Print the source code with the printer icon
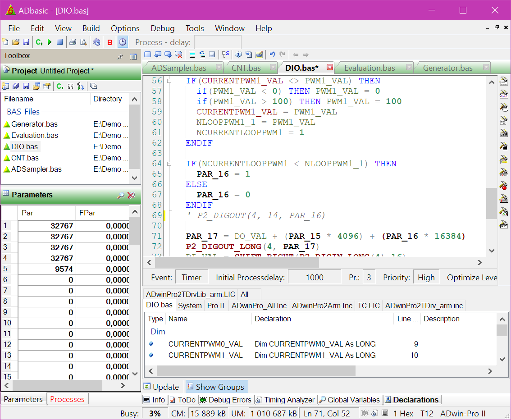 tap(73, 42)
